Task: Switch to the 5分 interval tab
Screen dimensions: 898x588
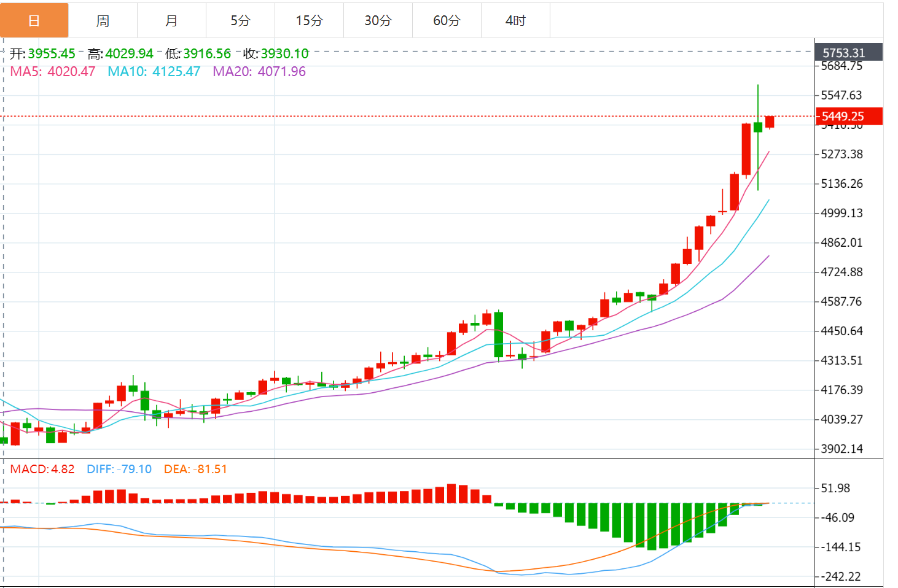Action: tap(240, 20)
